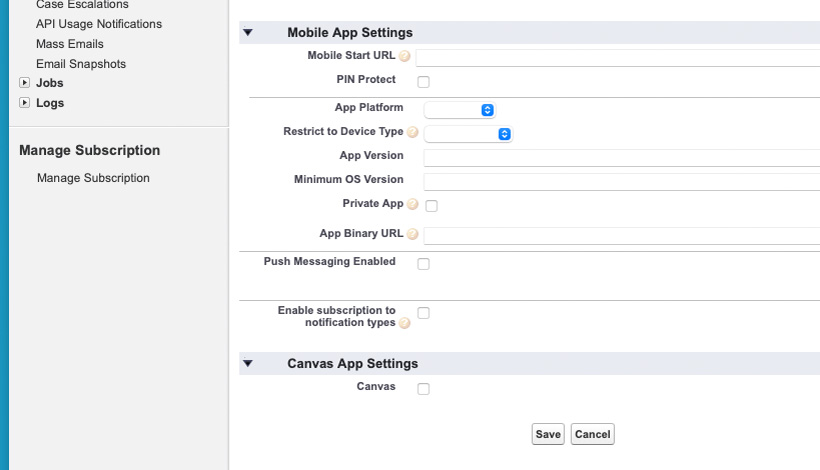Screen dimensions: 820x470
Task: Enable Push Messaging Enabled checkbox
Action: (x=424, y=264)
